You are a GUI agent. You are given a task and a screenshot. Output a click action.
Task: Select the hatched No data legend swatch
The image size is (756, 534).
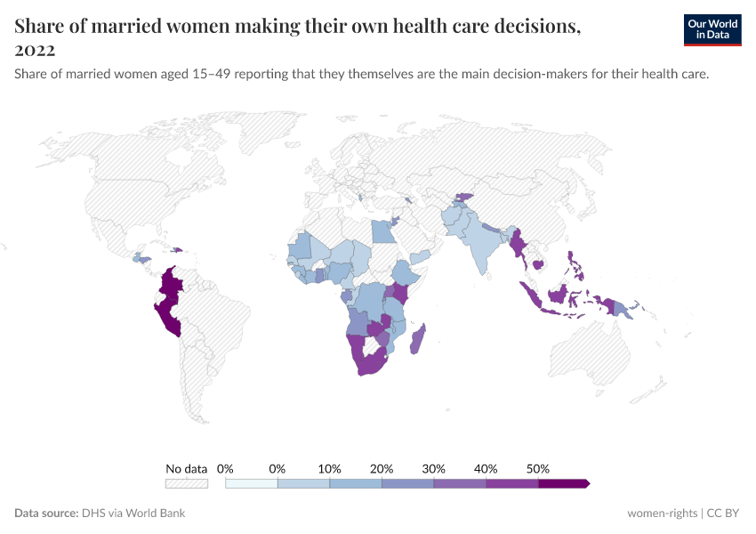coord(187,483)
